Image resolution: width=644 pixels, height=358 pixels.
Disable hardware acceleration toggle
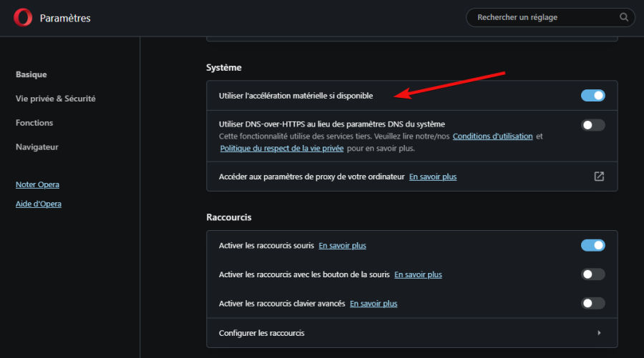click(x=592, y=96)
